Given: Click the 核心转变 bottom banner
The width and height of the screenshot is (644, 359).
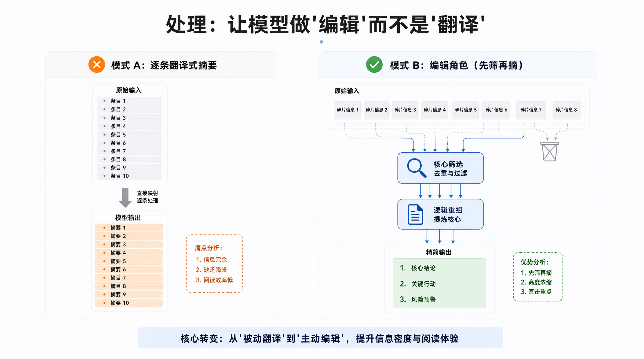Looking at the screenshot, I should point(320,338).
